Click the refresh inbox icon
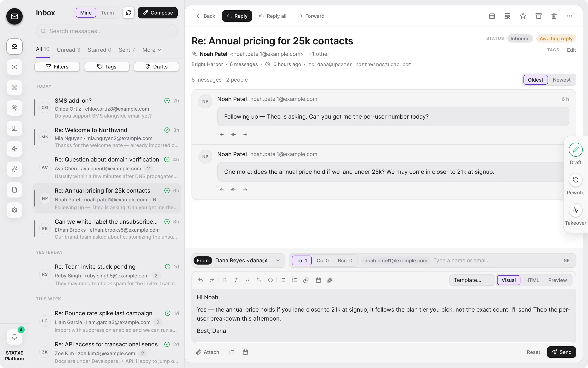The image size is (588, 368). [x=129, y=13]
